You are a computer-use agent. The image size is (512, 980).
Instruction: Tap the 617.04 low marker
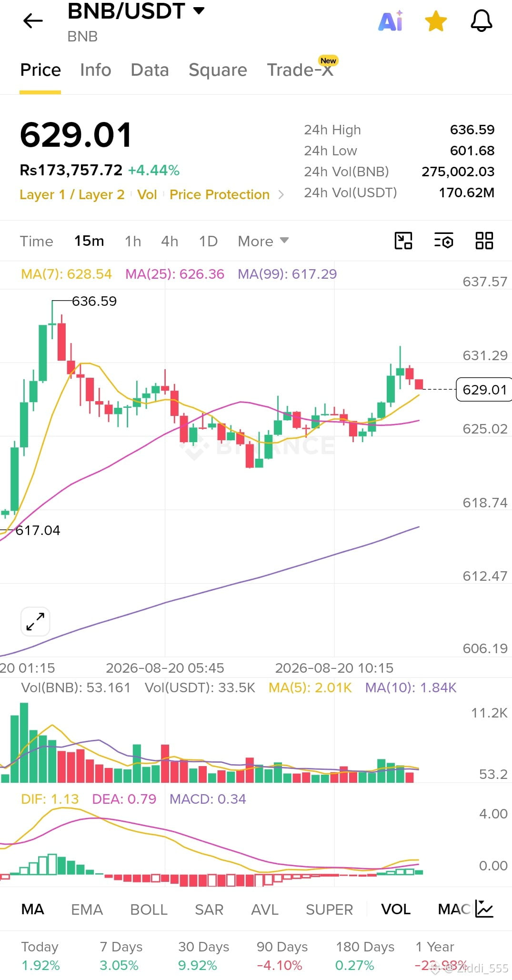(38, 530)
